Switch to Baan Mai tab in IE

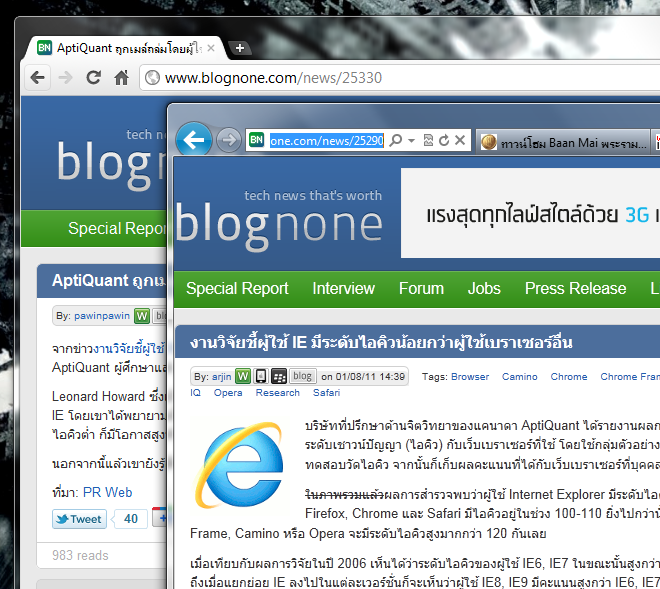click(x=563, y=142)
